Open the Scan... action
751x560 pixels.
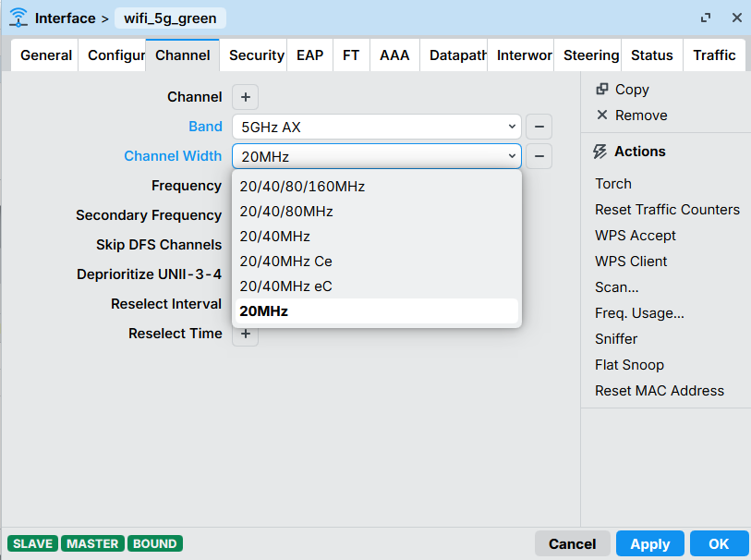[616, 287]
